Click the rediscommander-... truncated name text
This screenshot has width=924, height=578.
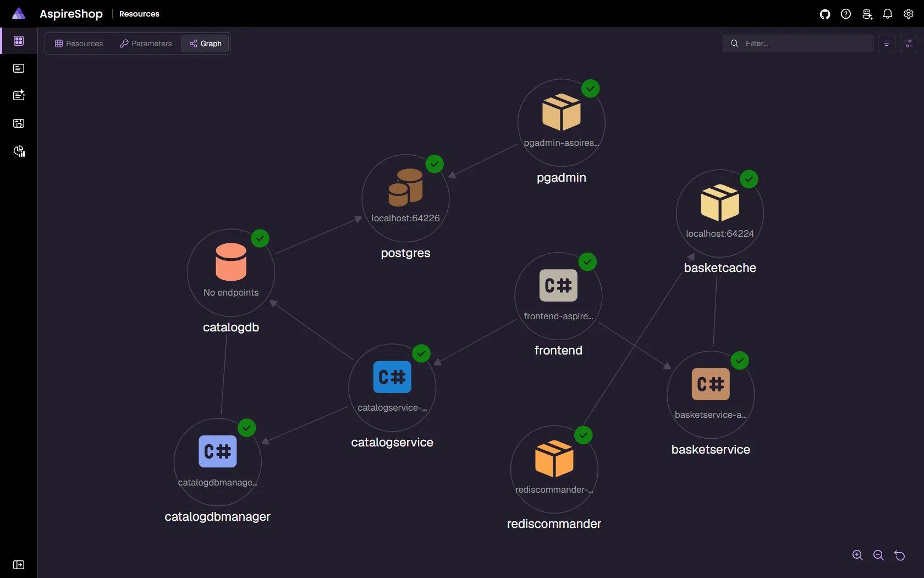point(554,489)
